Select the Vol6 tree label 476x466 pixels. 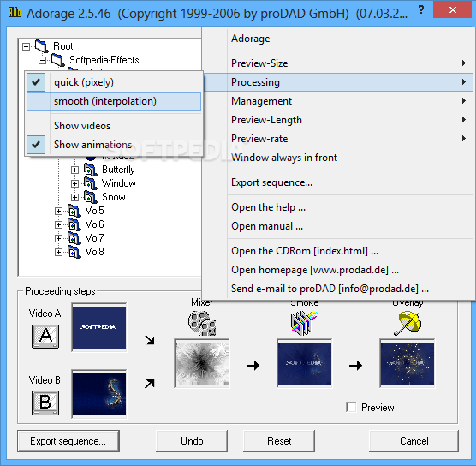coord(95,224)
